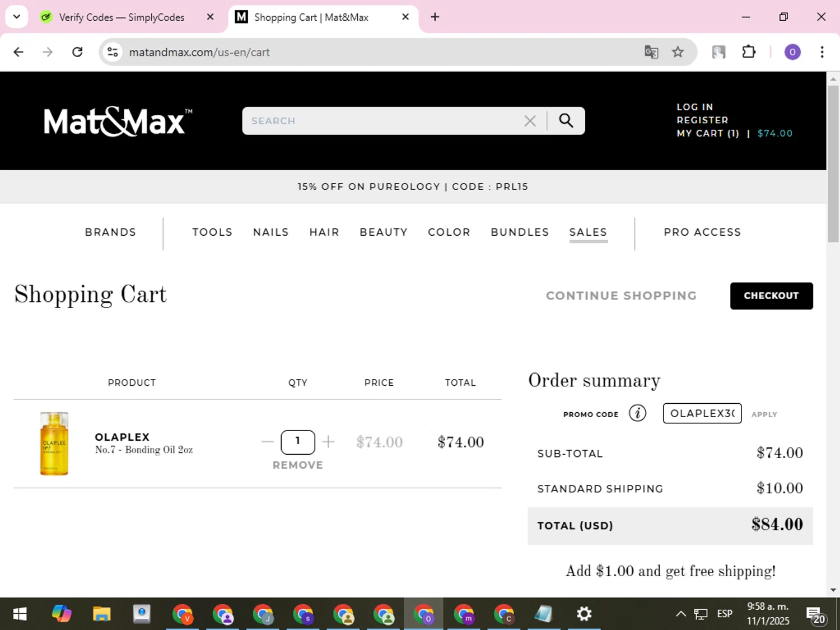Close the Shopping Cart tab
Image resolution: width=840 pixels, height=630 pixels.
(x=405, y=17)
